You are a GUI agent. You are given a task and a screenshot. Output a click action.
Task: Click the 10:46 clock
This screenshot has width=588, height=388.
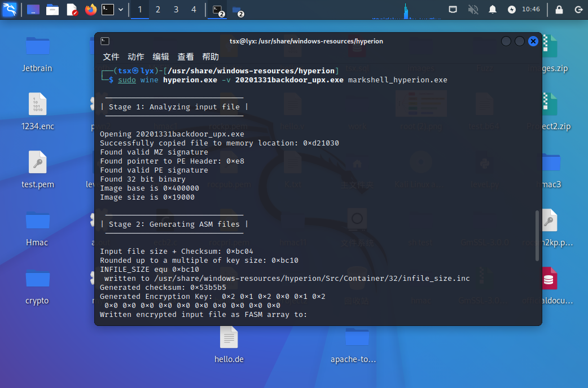[x=531, y=10]
